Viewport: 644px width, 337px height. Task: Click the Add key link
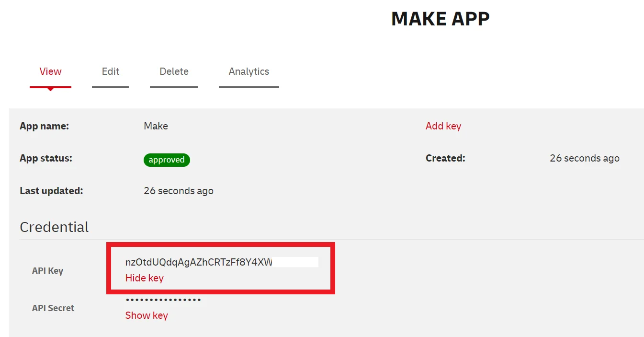443,126
